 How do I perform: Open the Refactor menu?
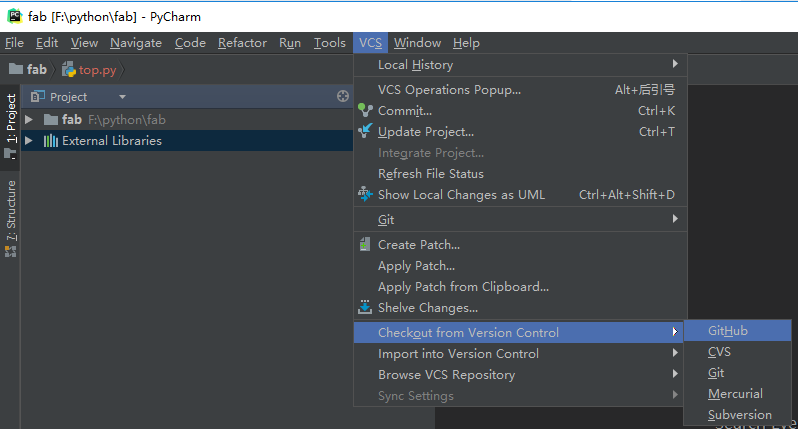click(242, 43)
